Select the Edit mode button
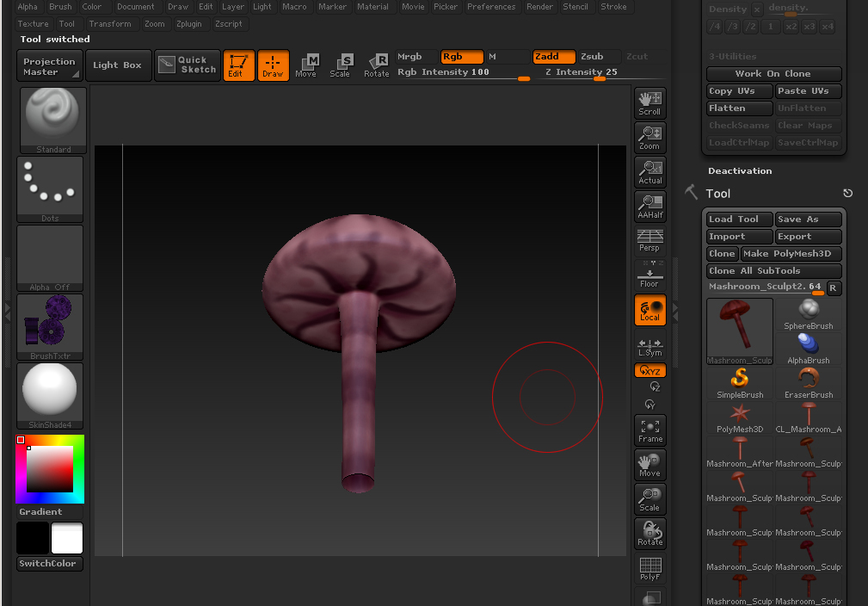The width and height of the screenshot is (868, 606). [238, 65]
